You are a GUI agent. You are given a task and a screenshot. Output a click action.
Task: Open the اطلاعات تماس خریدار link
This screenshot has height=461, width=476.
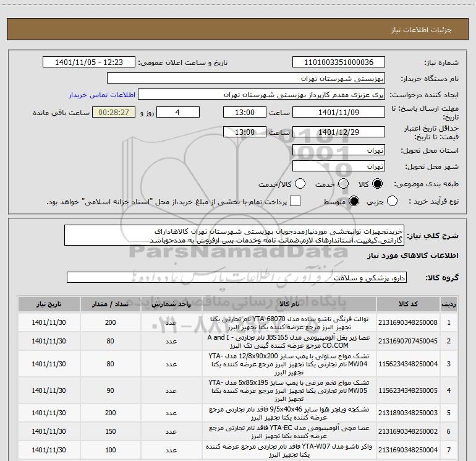[102, 95]
